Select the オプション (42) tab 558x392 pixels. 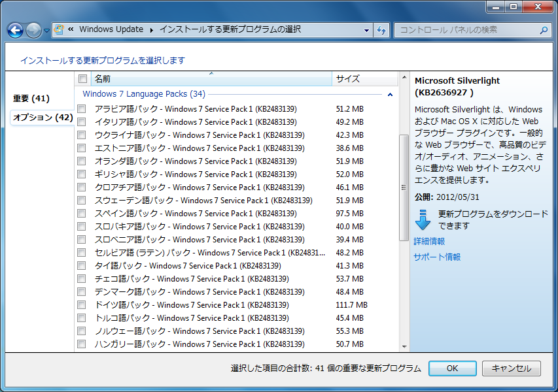(43, 118)
